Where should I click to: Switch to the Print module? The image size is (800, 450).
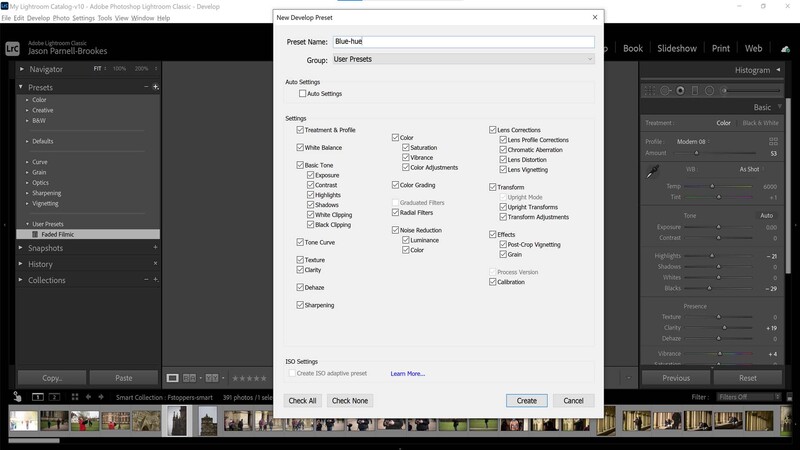(720, 48)
